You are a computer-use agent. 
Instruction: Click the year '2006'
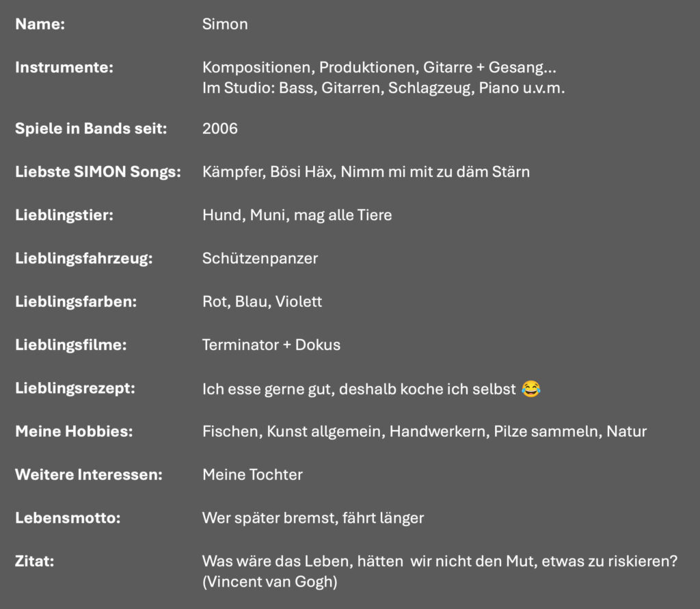pyautogui.click(x=220, y=128)
